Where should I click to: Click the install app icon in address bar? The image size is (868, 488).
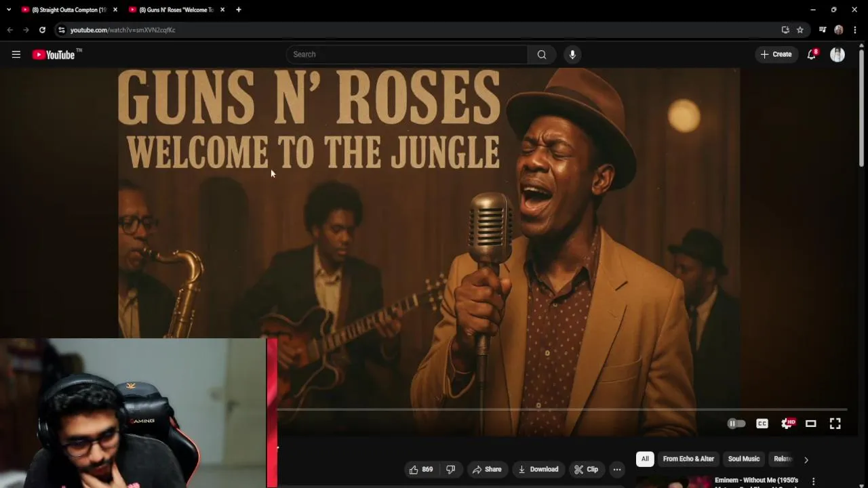tap(785, 30)
